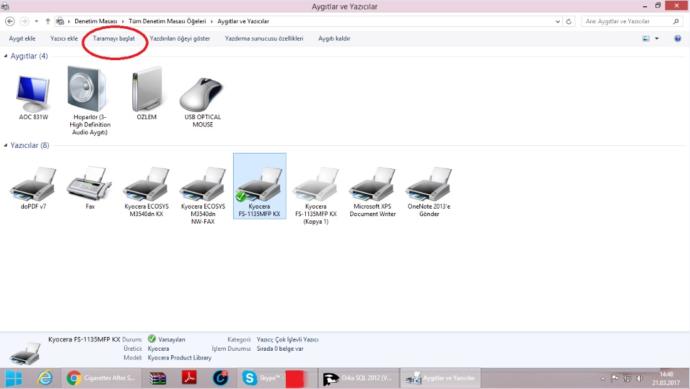Expand arrow after Tüm Denetim Masası Öğeleri
The image size is (690, 389).
pos(212,21)
